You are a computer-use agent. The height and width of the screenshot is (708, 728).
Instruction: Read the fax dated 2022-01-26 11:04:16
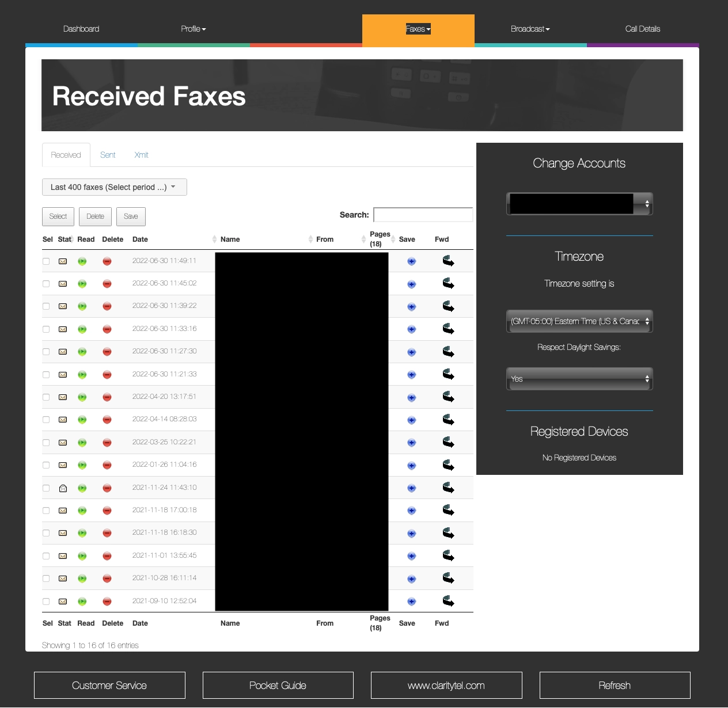[82, 465]
